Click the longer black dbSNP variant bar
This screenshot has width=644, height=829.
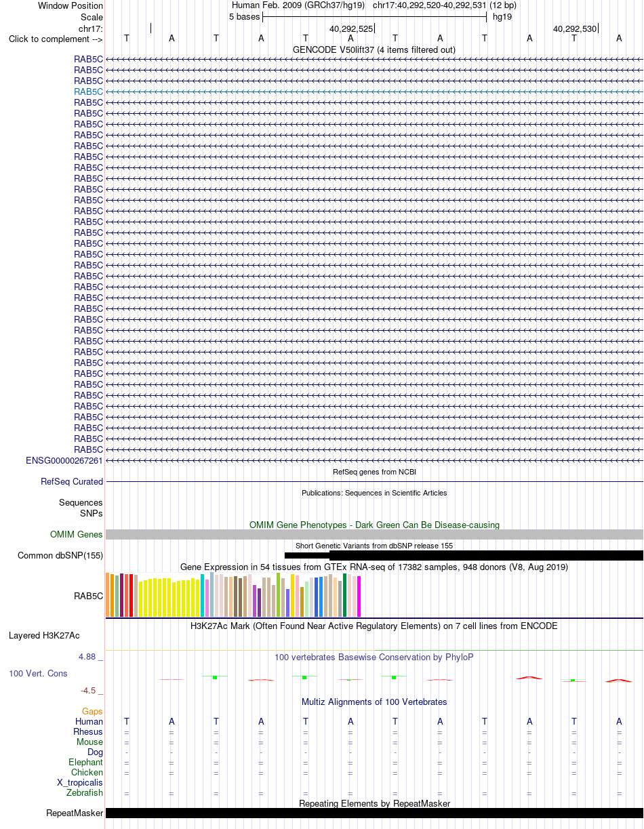[x=486, y=556]
